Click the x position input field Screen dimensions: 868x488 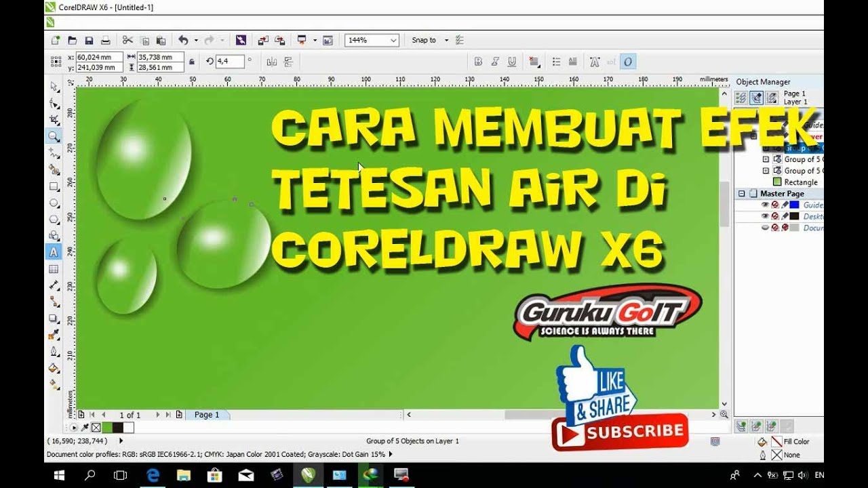tap(99, 57)
